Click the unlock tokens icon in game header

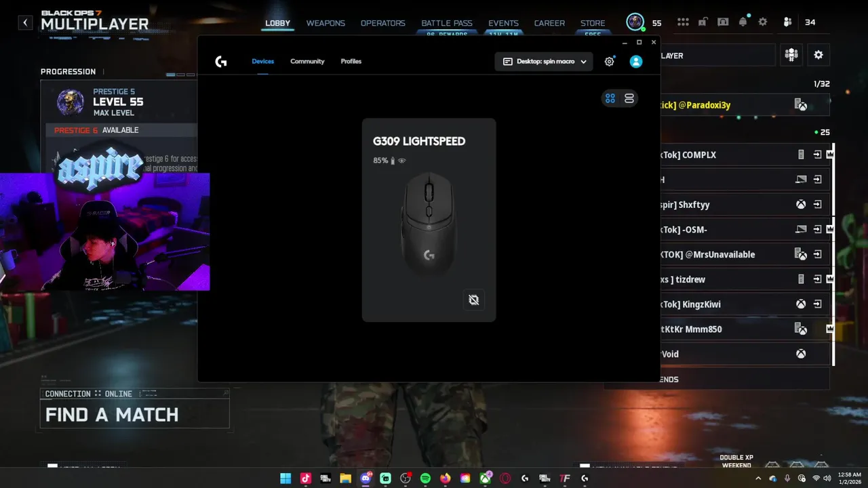pyautogui.click(x=705, y=22)
